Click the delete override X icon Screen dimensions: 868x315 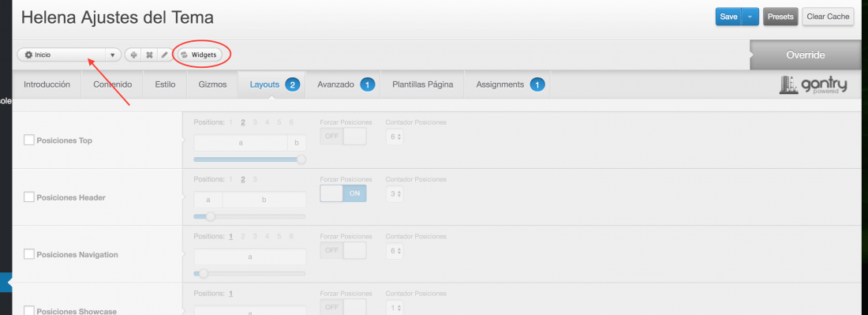(149, 54)
